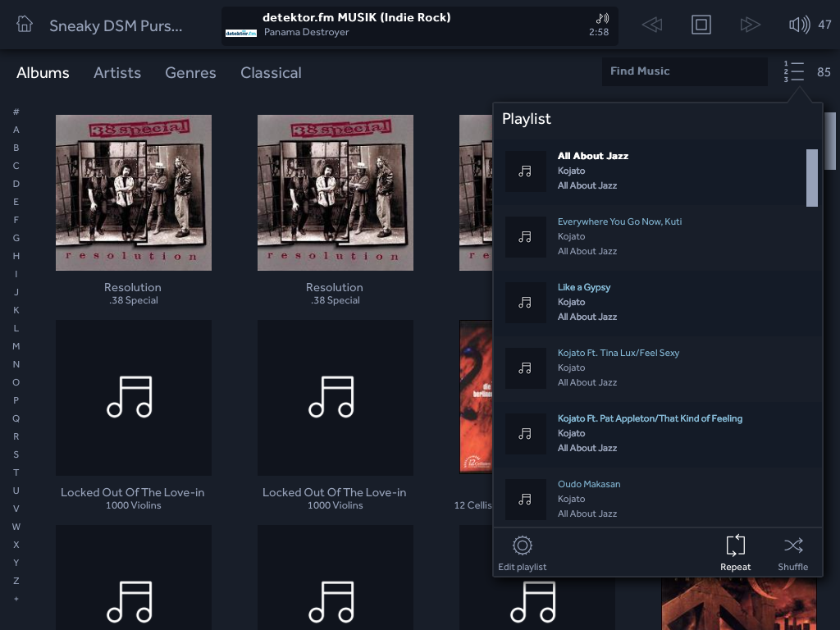Jump to letter M in index
This screenshot has width=840, height=630.
pyautogui.click(x=16, y=346)
